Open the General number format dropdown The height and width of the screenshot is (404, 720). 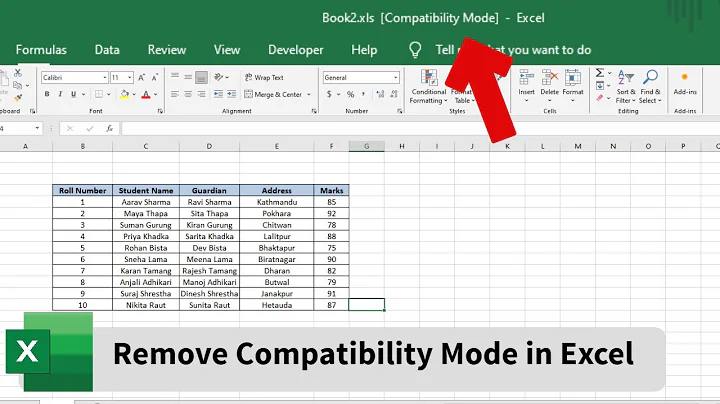pos(395,78)
